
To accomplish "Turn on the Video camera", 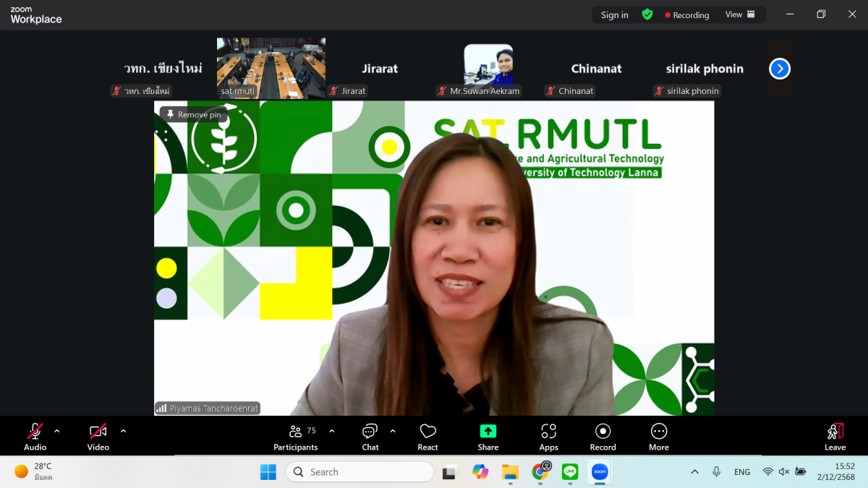I will click(98, 437).
